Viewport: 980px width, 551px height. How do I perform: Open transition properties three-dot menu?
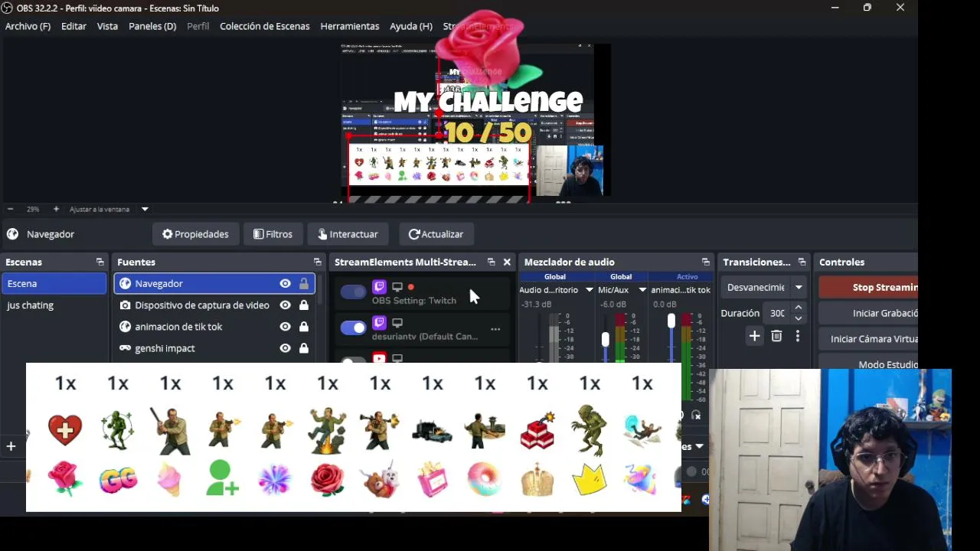(x=798, y=336)
